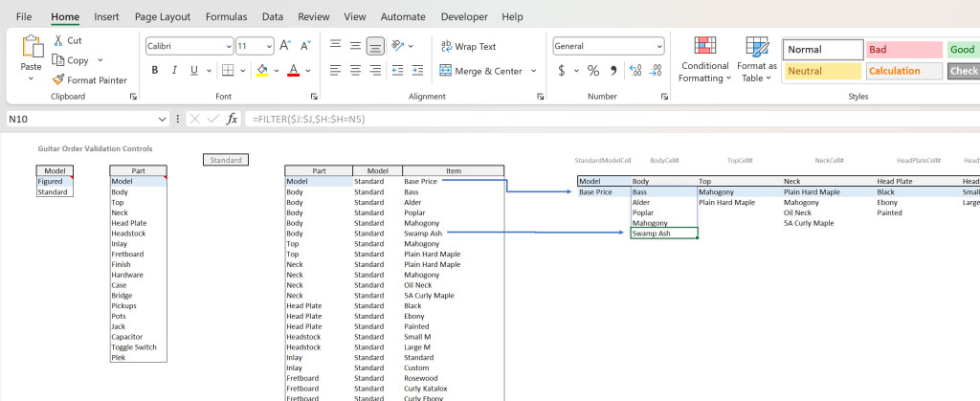Apply accounting dollar format
This screenshot has height=401, width=980.
(x=561, y=71)
